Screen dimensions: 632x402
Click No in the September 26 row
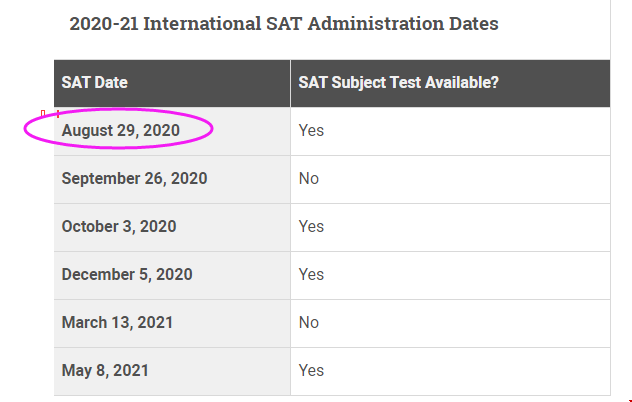[x=309, y=178]
